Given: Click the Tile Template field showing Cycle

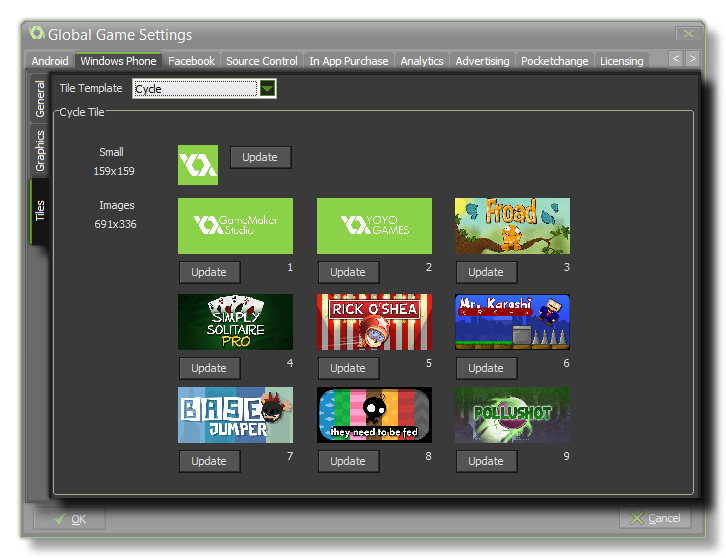Looking at the screenshot, I should click(194, 89).
